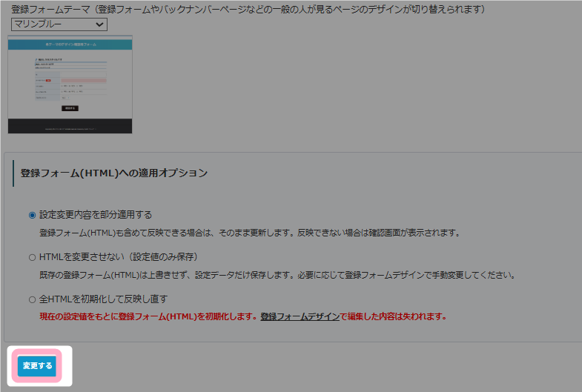Screen dimensions: 582x392
Task: Click the theme dropdown's chevron arrow
Action: pyautogui.click(x=99, y=24)
